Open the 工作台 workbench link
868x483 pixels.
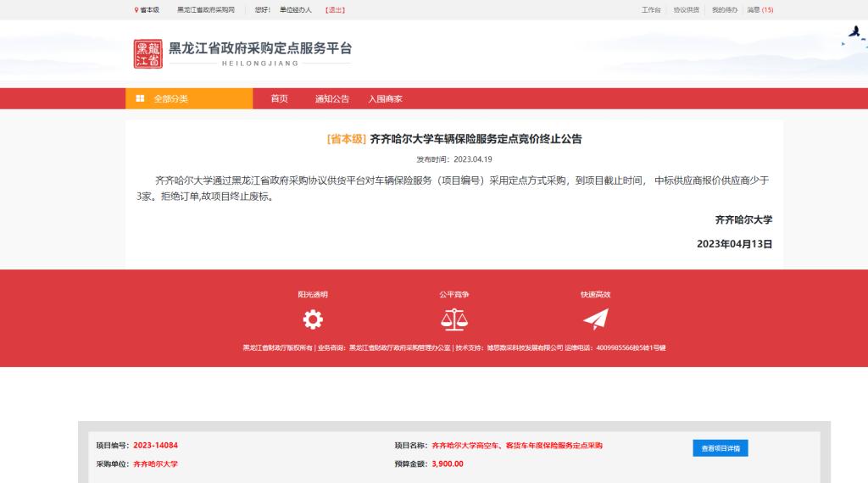click(x=651, y=10)
